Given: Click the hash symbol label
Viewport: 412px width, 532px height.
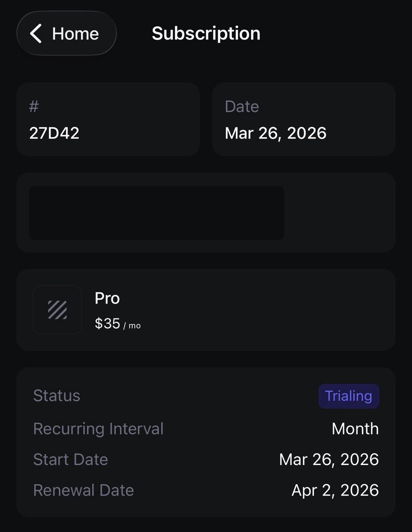Looking at the screenshot, I should 34,106.
